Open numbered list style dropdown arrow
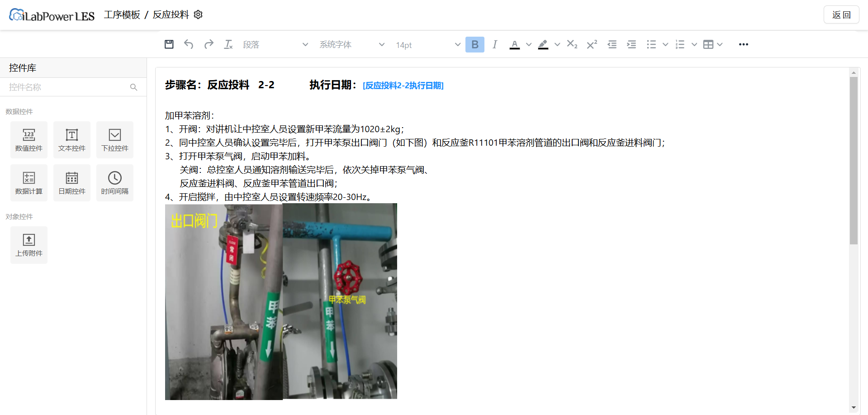Viewport: 868px width, 415px height. pos(694,44)
